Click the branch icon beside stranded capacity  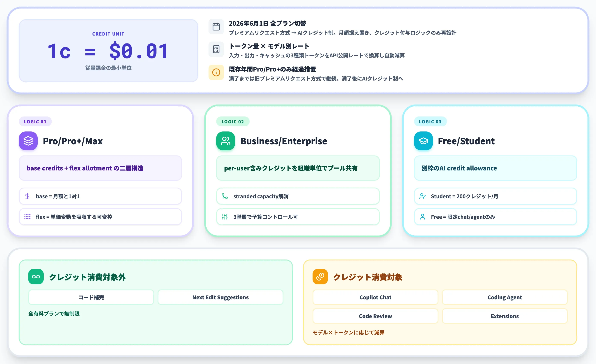[225, 196]
